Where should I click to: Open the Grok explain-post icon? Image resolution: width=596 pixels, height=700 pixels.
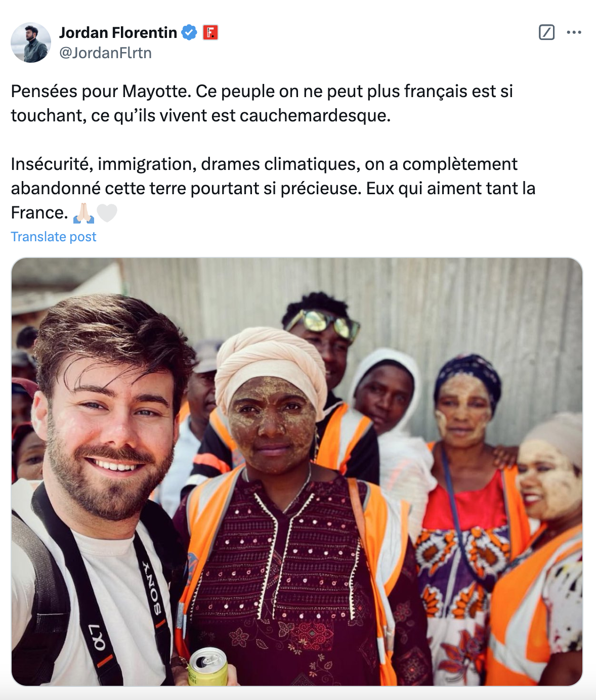[x=546, y=32]
